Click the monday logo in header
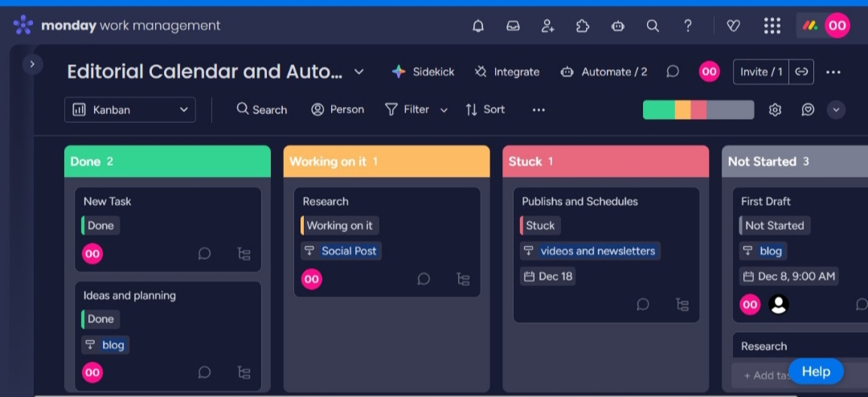Viewport: 868px width, 397px height. coord(810,26)
